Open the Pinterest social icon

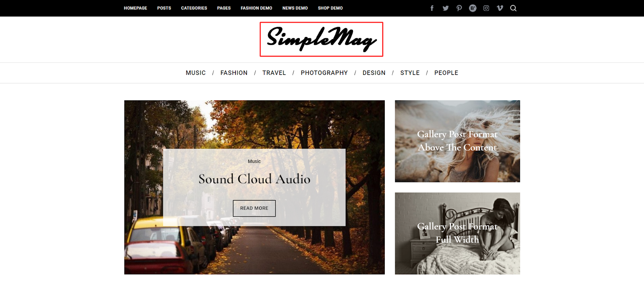coord(459,8)
